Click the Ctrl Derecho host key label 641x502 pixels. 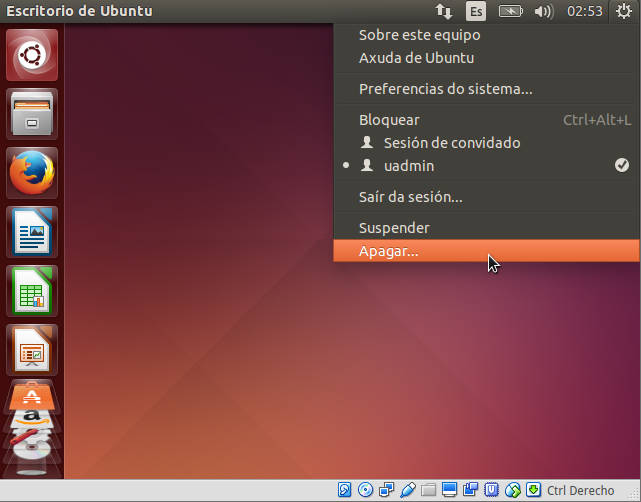(580, 490)
